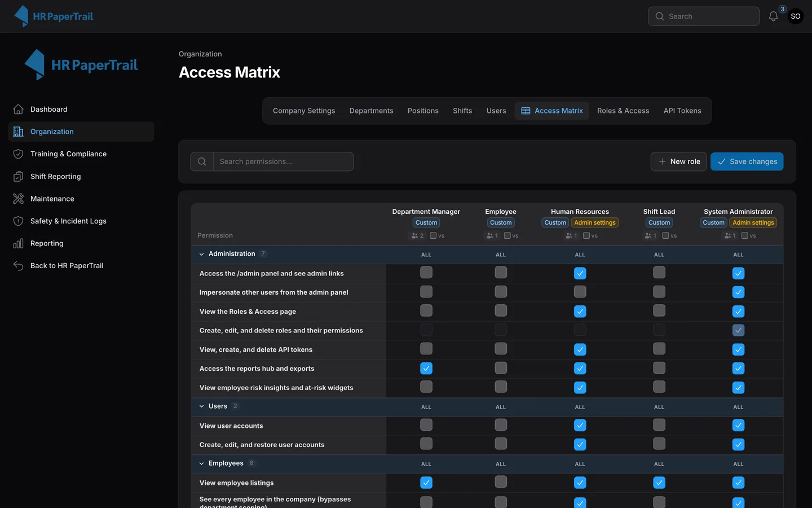Screen dimensions: 812x508
Task: Click the New role button
Action: coord(678,161)
